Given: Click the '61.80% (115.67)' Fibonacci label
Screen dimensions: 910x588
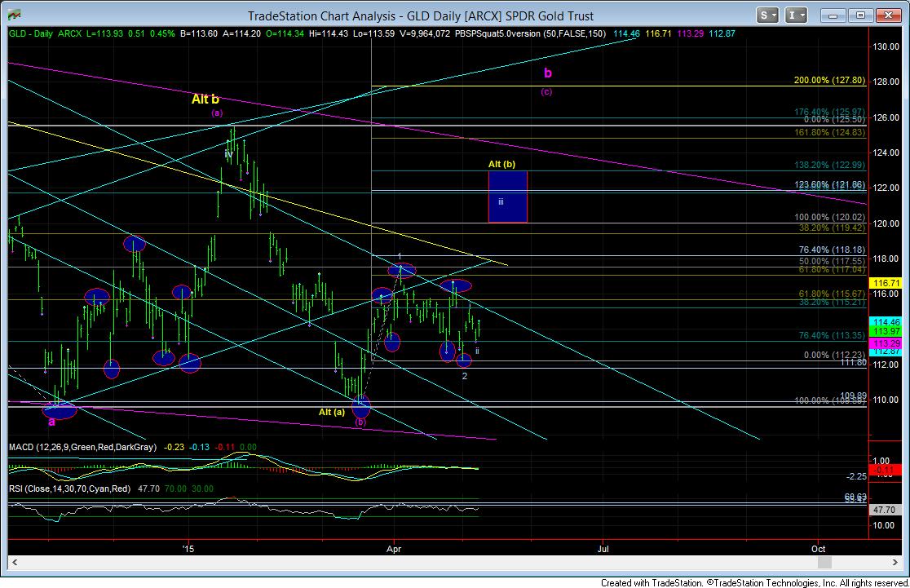Looking at the screenshot, I should 832,295.
